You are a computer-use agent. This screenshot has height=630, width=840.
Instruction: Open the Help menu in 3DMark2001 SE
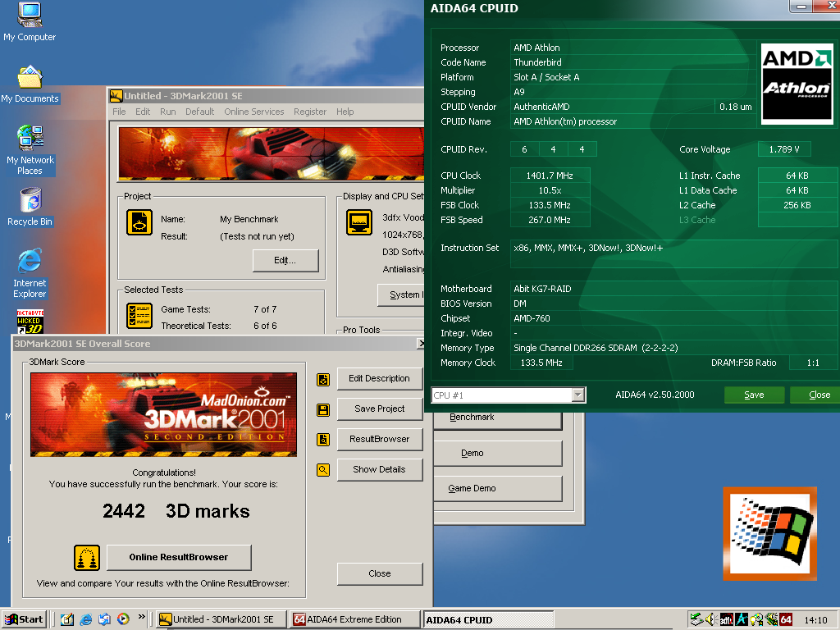345,112
